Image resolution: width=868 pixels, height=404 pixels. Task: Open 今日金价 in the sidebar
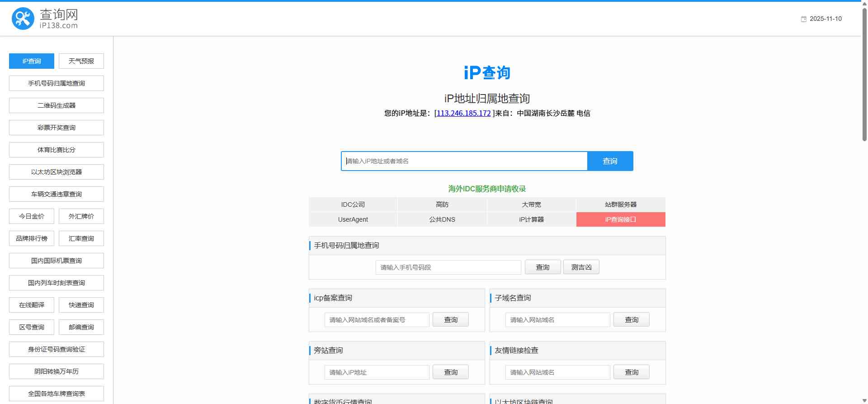click(32, 216)
